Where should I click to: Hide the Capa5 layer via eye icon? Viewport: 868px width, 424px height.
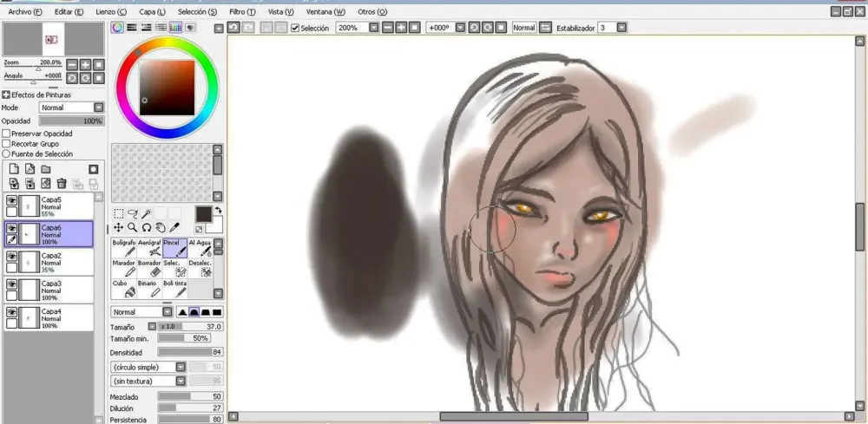click(x=11, y=200)
